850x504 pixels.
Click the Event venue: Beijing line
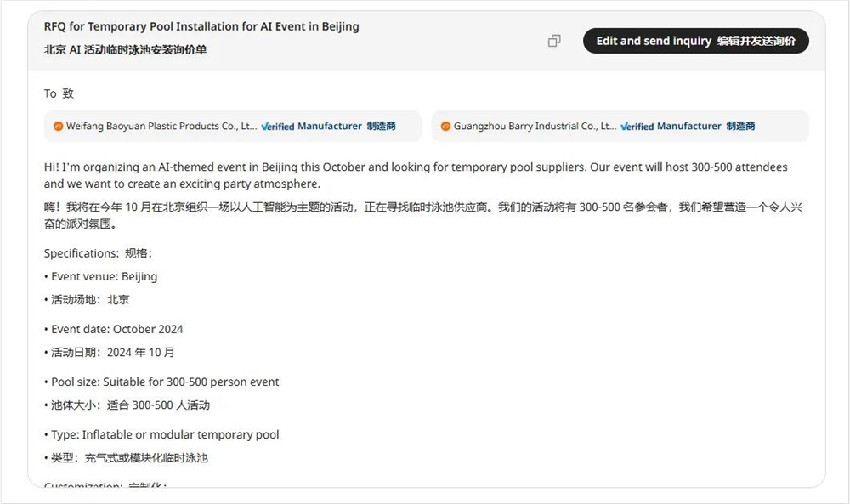pos(104,276)
